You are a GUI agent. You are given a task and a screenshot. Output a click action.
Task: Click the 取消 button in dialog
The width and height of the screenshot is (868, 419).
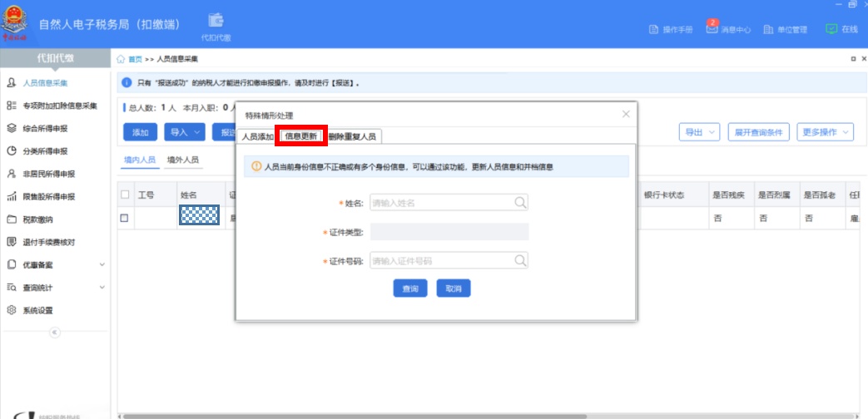[454, 288]
